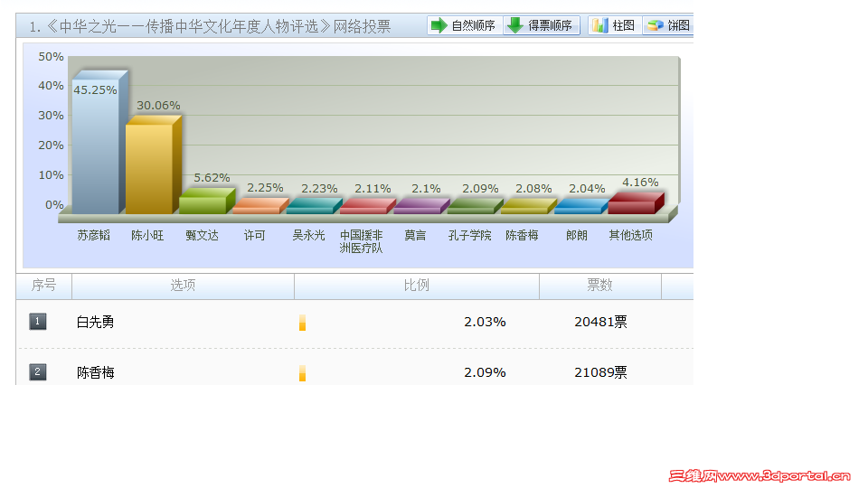Image resolution: width=868 pixels, height=488 pixels.
Task: Click the 2.1% bar label
Action: click(426, 189)
